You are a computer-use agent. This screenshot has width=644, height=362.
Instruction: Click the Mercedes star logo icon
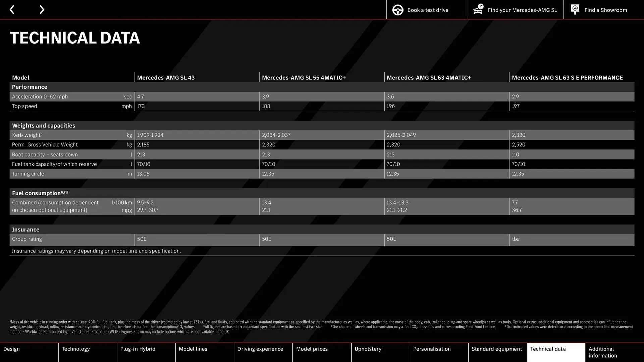coord(575,9)
